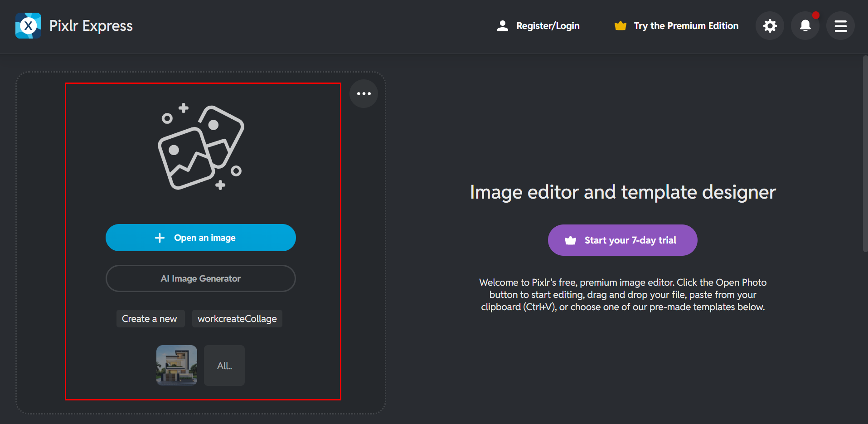Click the Pixlr Express title text
The image size is (868, 424).
91,26
